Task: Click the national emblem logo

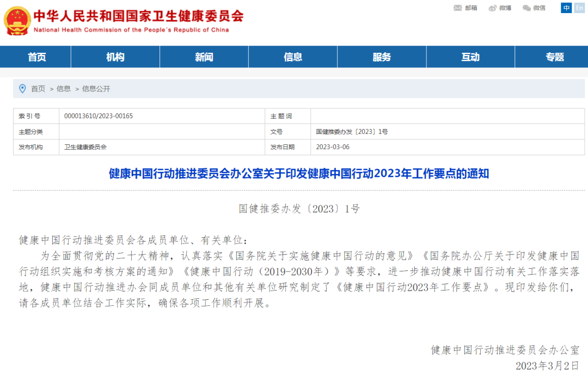Action: [17, 21]
